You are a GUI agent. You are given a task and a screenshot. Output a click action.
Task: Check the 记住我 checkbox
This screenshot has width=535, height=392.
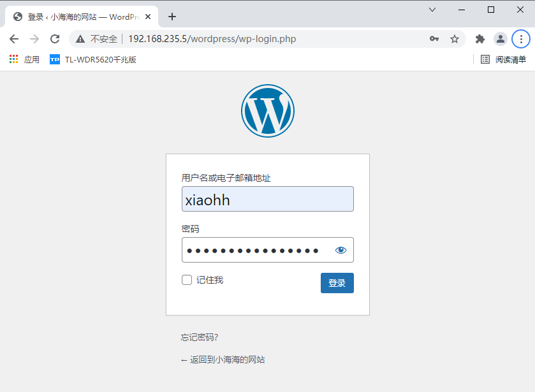pos(187,280)
